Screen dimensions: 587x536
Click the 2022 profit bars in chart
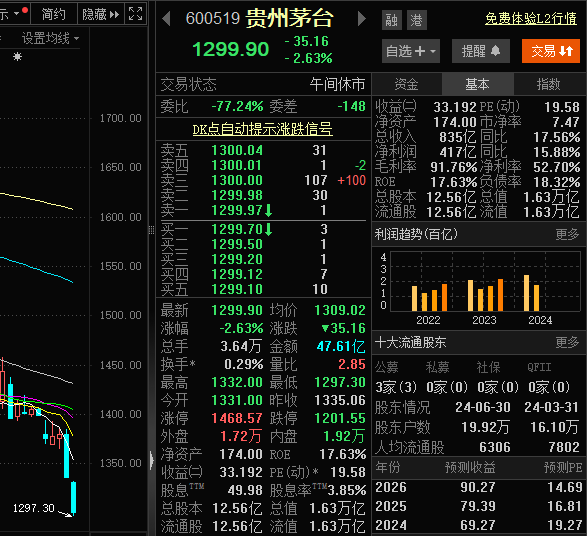[x=429, y=298]
